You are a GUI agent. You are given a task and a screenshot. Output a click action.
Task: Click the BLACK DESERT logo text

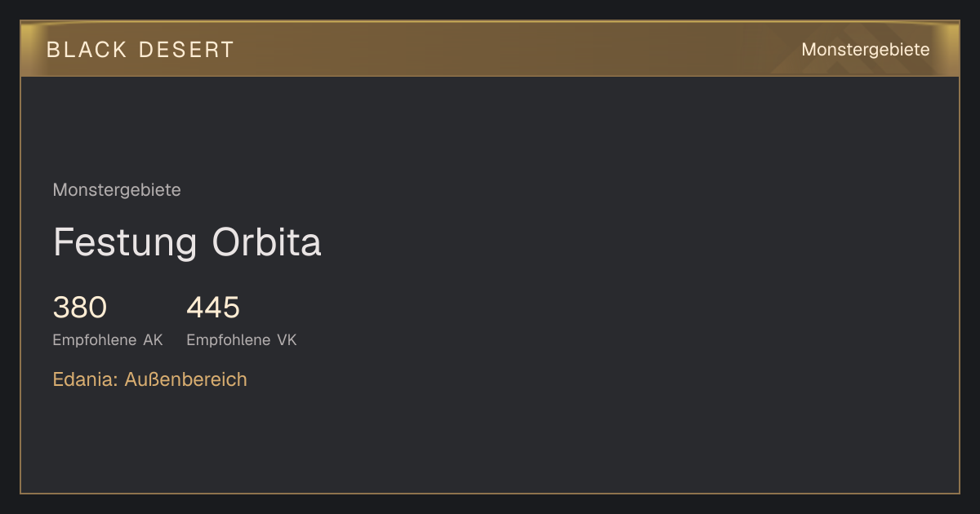(x=140, y=50)
